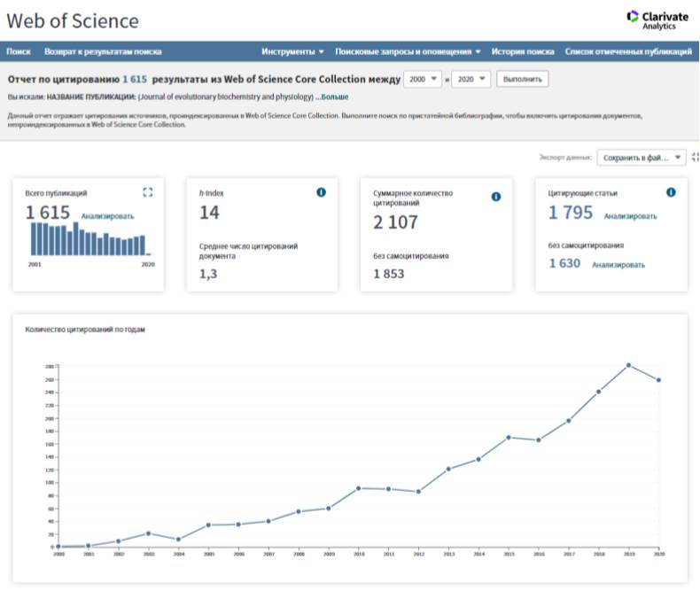Screen dimensions: 700x591
Task: Click the Цитирующие статьи label
Action: 582,193
